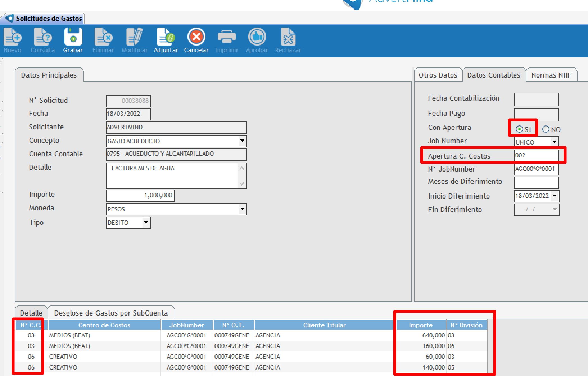Expand the Tipo DEBITO dropdown
Image resolution: width=588 pixels, height=376 pixels.
146,222
